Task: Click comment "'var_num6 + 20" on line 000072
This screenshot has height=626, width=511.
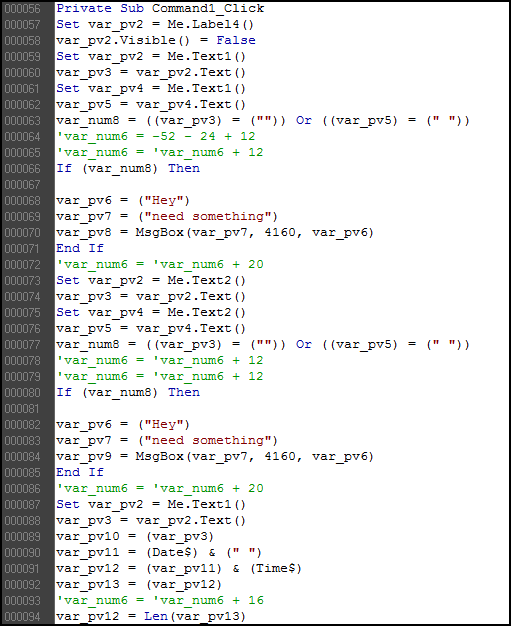Action: tap(208, 265)
